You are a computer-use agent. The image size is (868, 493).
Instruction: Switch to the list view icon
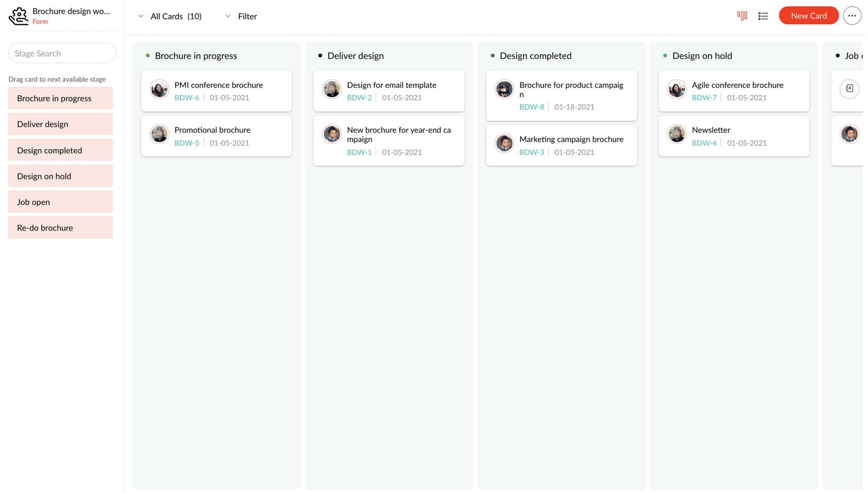(x=763, y=16)
